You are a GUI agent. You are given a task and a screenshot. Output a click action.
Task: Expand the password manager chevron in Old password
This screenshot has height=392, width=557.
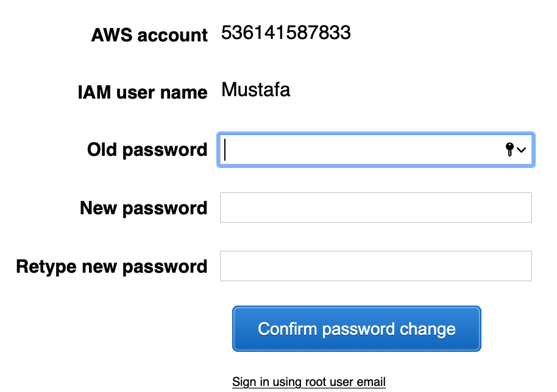521,150
